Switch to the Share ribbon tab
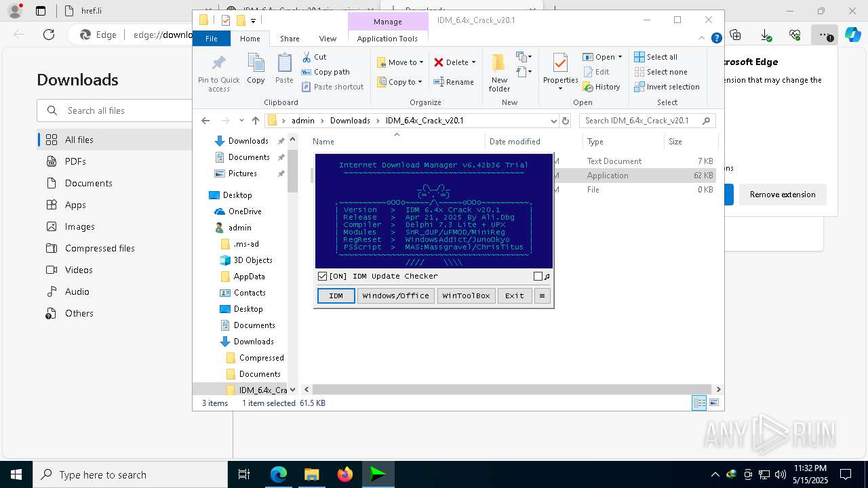 pos(290,39)
